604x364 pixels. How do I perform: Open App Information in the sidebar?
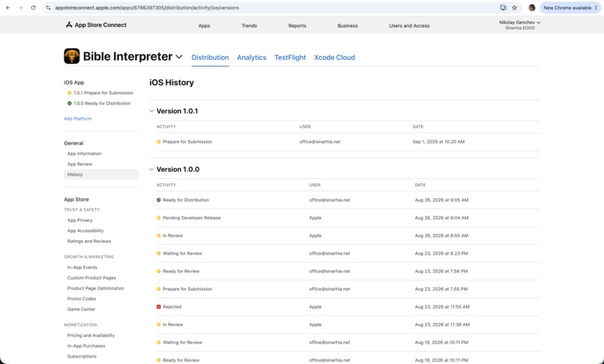tap(85, 154)
